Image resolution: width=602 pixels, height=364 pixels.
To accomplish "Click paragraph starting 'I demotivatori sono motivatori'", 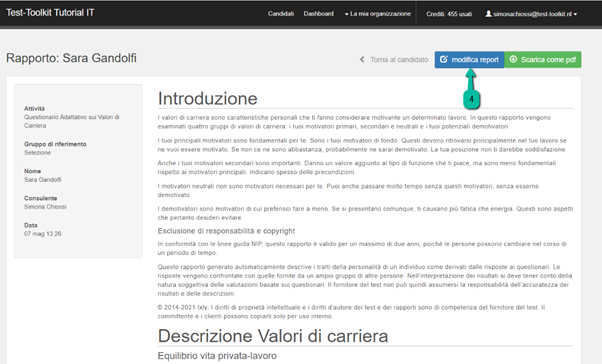I will (365, 213).
